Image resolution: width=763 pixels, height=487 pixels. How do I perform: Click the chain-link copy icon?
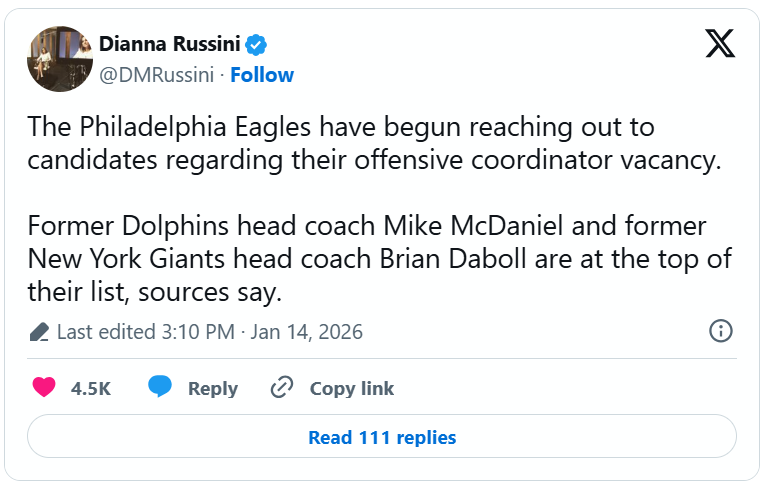point(282,388)
